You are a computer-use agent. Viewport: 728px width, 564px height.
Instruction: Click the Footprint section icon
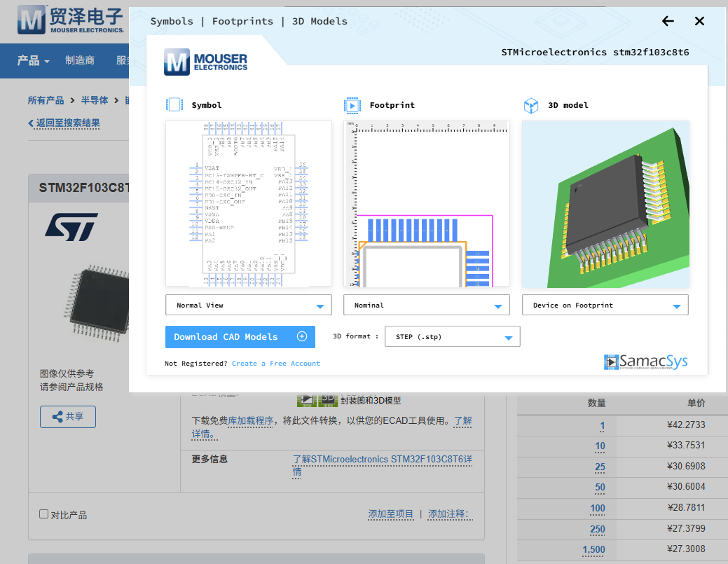[x=352, y=105]
